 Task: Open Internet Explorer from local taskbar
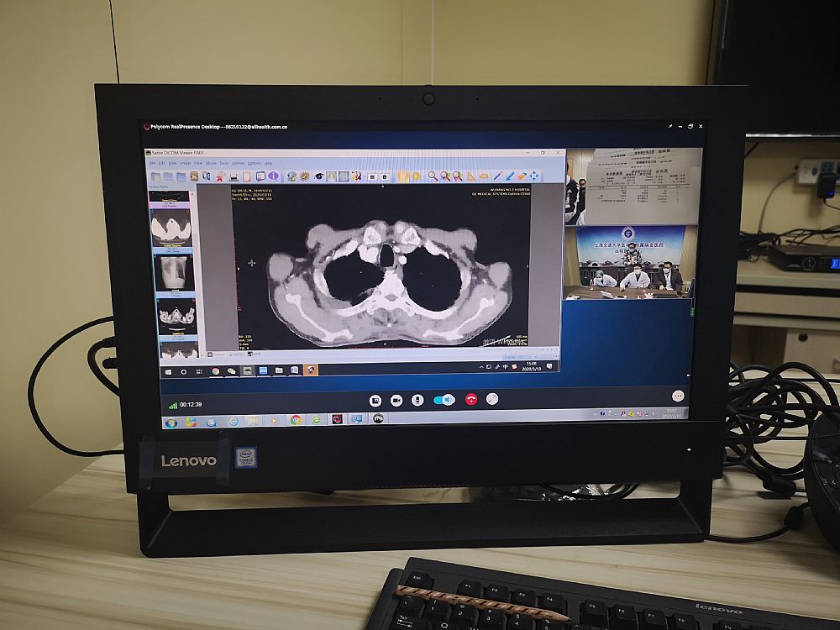233,423
